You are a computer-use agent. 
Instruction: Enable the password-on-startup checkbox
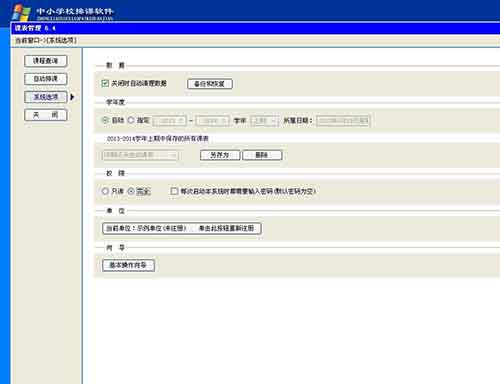(174, 191)
